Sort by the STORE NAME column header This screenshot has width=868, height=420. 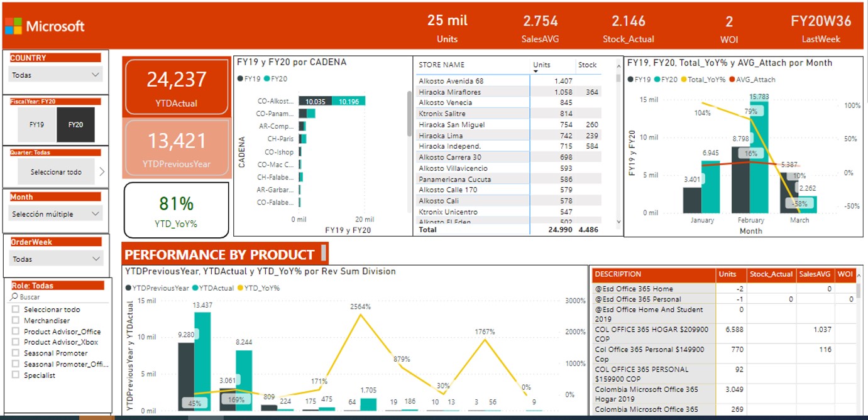click(x=441, y=65)
